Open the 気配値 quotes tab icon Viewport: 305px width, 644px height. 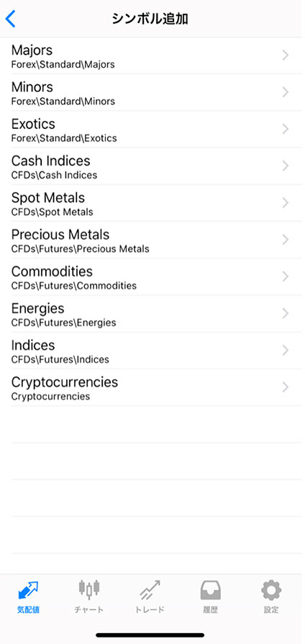[x=28, y=590]
